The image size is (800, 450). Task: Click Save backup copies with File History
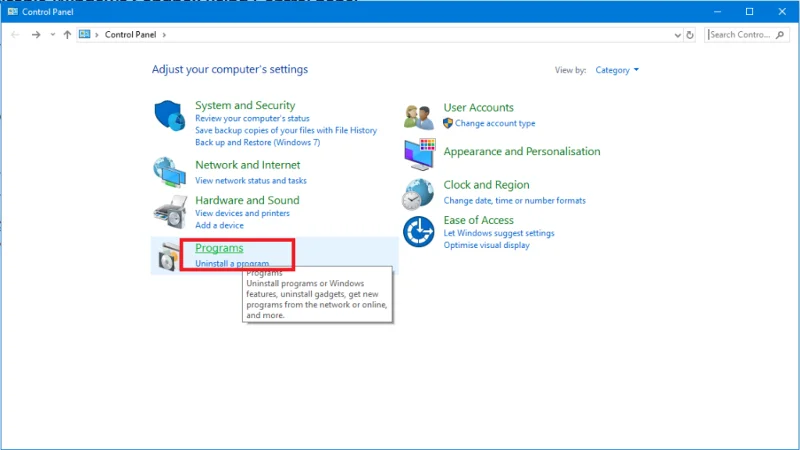coord(286,131)
